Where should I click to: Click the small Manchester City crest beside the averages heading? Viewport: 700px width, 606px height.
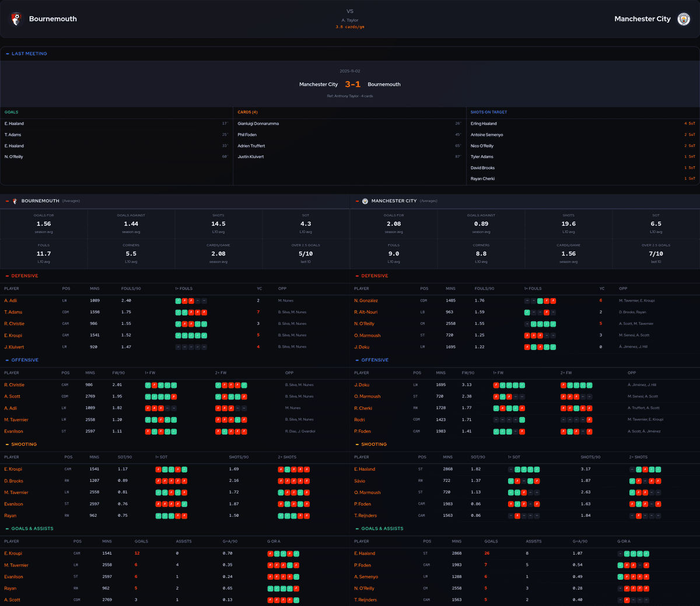365,201
